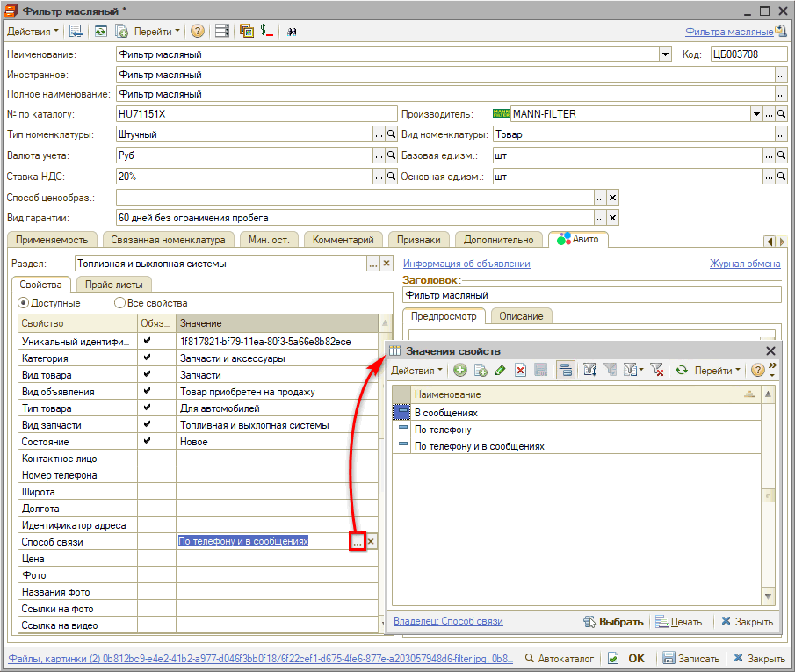This screenshot has height=672, width=795.
Task: Open the Информация об объявлении link
Action: point(466,264)
